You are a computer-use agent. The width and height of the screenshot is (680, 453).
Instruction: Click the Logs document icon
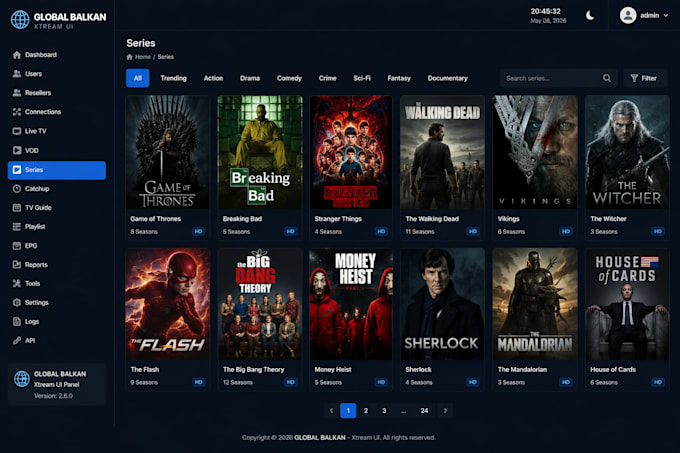tap(17, 322)
